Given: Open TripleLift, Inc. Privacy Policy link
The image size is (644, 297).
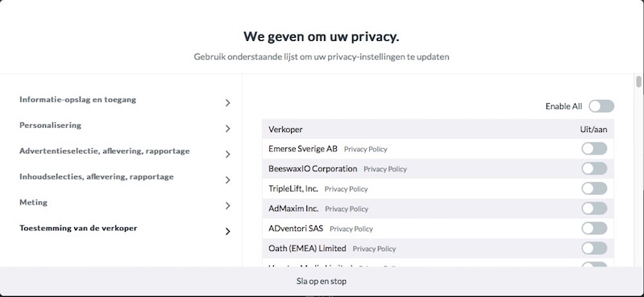Looking at the screenshot, I should (x=346, y=189).
